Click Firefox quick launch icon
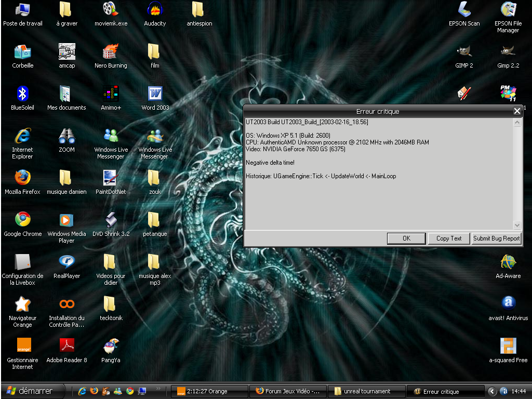 [x=94, y=391]
